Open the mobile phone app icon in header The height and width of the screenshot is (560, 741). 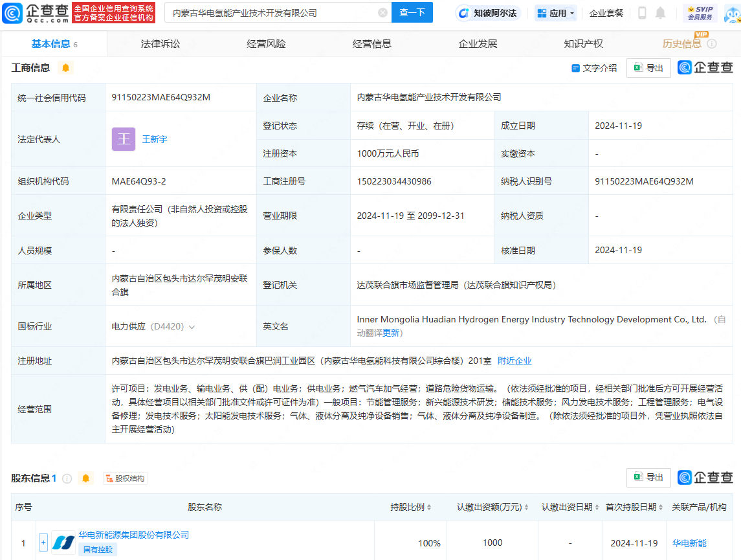tap(642, 13)
